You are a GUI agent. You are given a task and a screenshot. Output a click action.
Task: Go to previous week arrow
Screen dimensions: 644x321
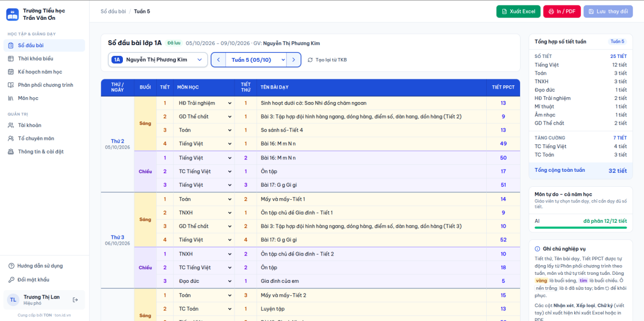218,60
